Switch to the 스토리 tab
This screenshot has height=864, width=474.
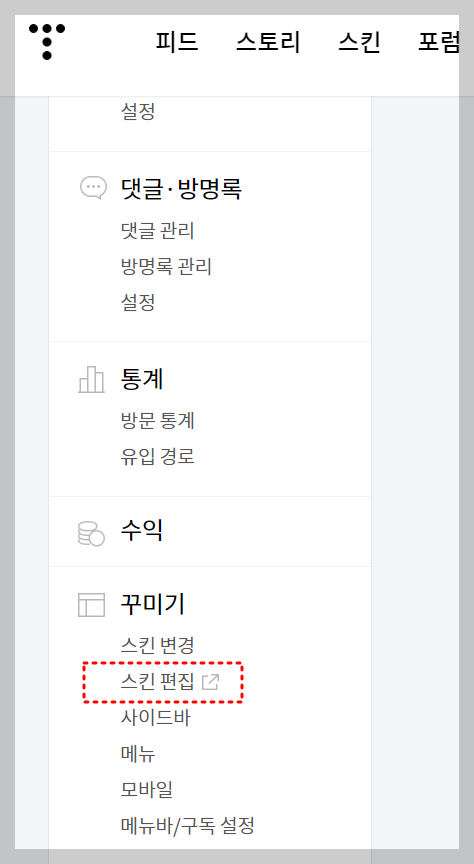click(x=268, y=42)
